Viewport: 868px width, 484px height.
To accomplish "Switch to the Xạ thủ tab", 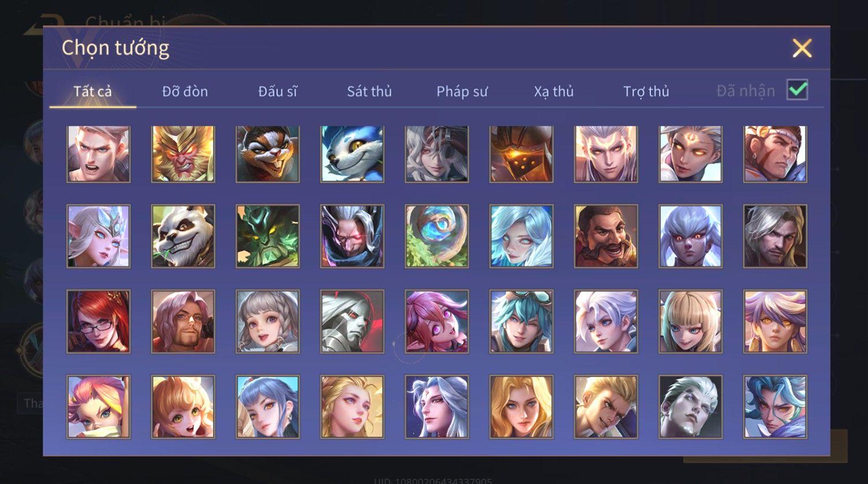I will (x=553, y=91).
